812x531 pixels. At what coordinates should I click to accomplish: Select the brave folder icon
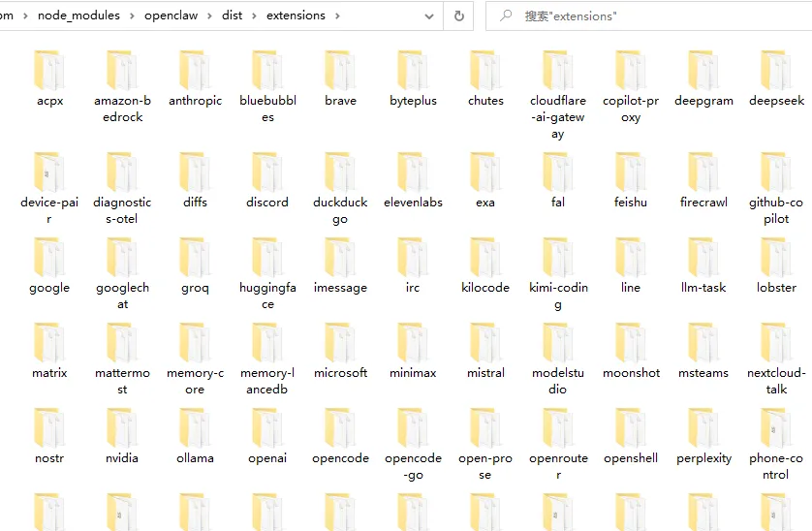click(x=340, y=70)
